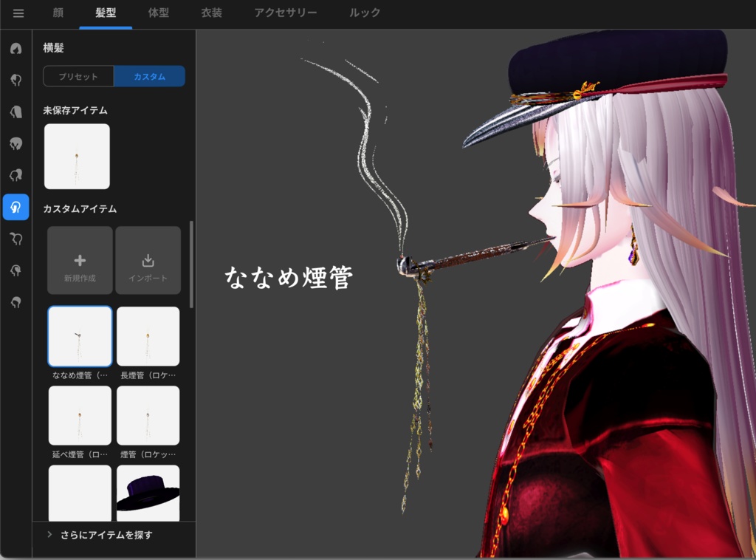Open the hamburger menu
This screenshot has width=756, height=560.
(x=18, y=13)
